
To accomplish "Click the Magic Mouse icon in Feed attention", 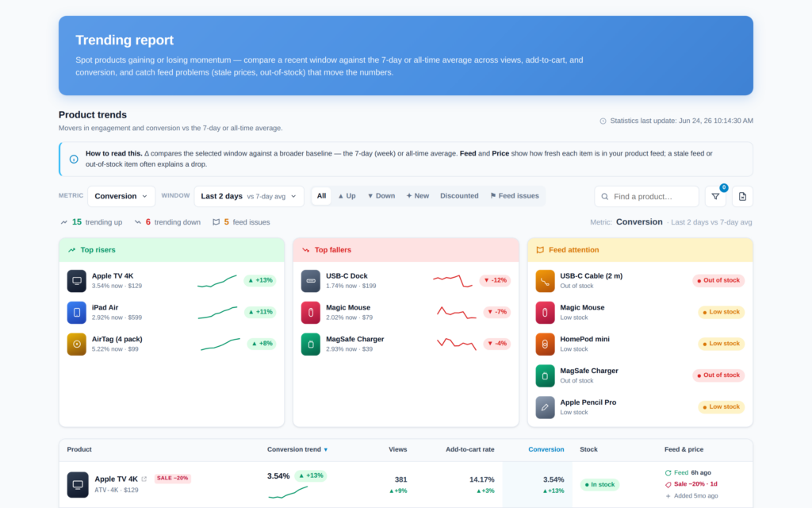I will [545, 313].
